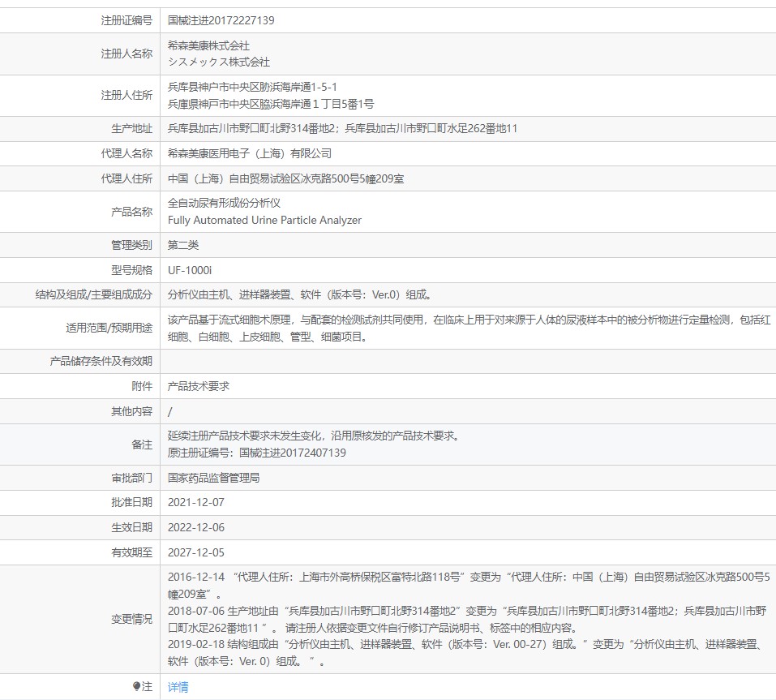Select agent name 希森美康医用电子（上海）有限公司
This screenshot has width=776, height=700.
tap(250, 153)
